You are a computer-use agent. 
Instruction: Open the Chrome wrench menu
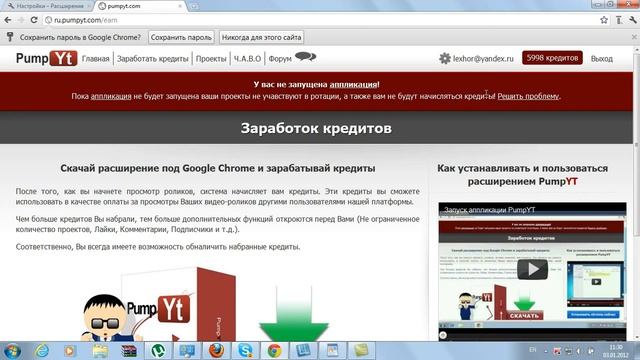click(633, 20)
